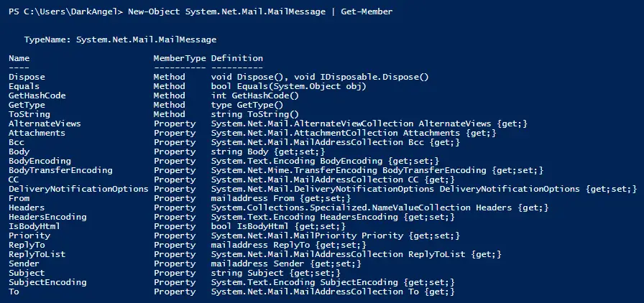Click the Name column header
This screenshot has height=303, width=644.
pos(19,58)
